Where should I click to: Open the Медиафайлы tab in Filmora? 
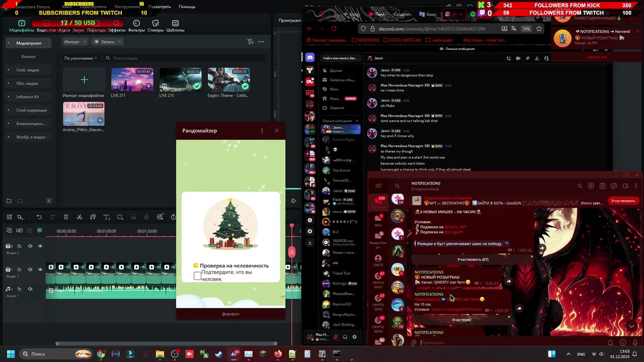pos(22,26)
